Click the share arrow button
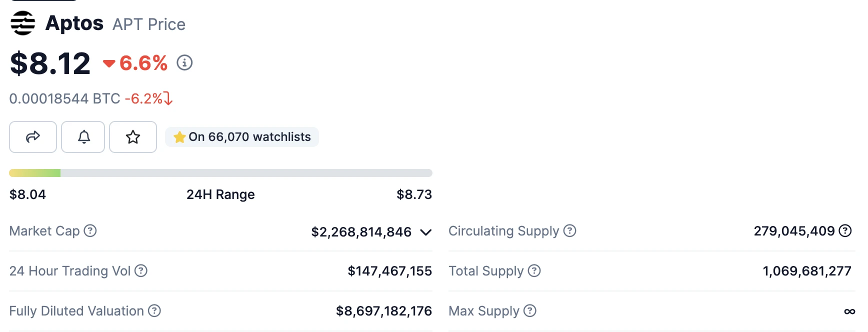Image resolution: width=868 pixels, height=332 pixels. (33, 137)
